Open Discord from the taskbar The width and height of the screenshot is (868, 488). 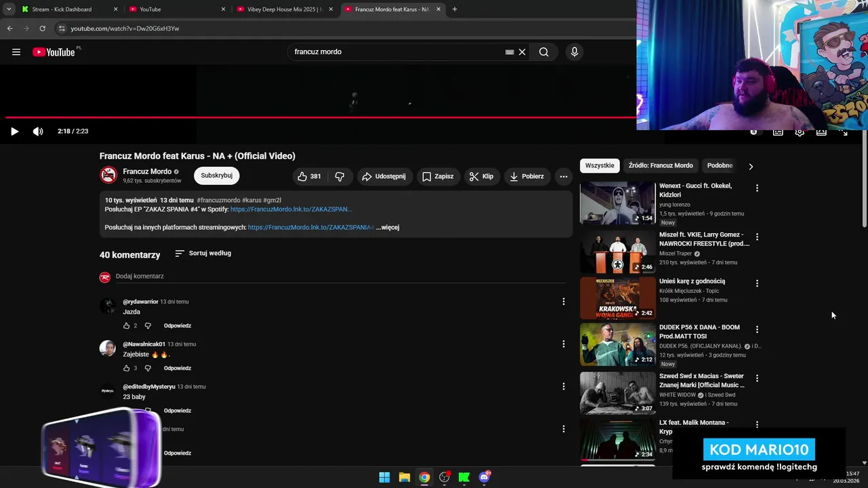[x=484, y=477]
